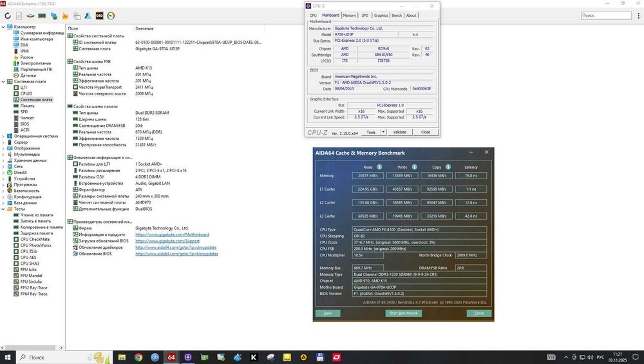Expand the Сервер tree node
Screen dimensions: 644x364
pos(3,142)
